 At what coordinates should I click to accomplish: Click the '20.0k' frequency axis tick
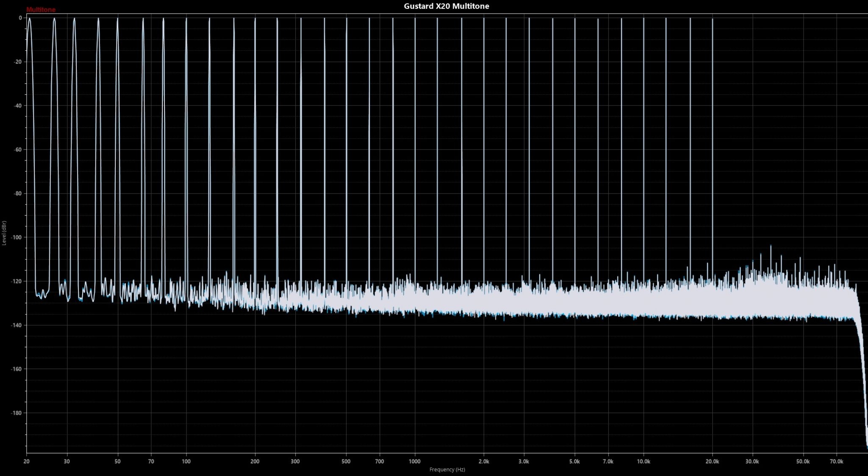pos(712,462)
